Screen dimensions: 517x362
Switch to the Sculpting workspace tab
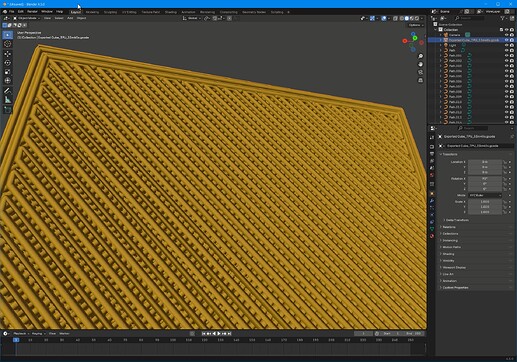tap(110, 12)
